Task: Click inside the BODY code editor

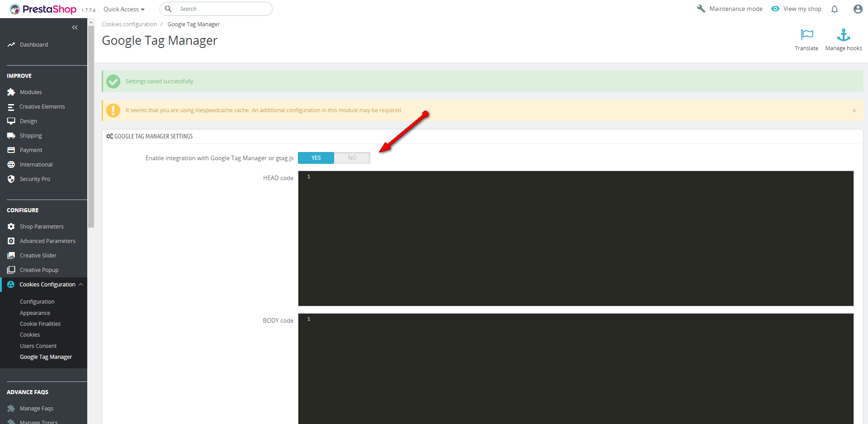Action: (x=576, y=369)
